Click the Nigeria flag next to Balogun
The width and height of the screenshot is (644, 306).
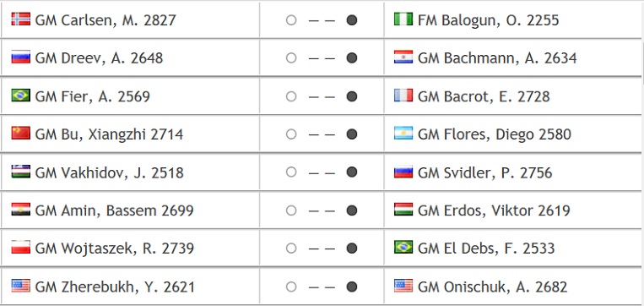(x=403, y=19)
